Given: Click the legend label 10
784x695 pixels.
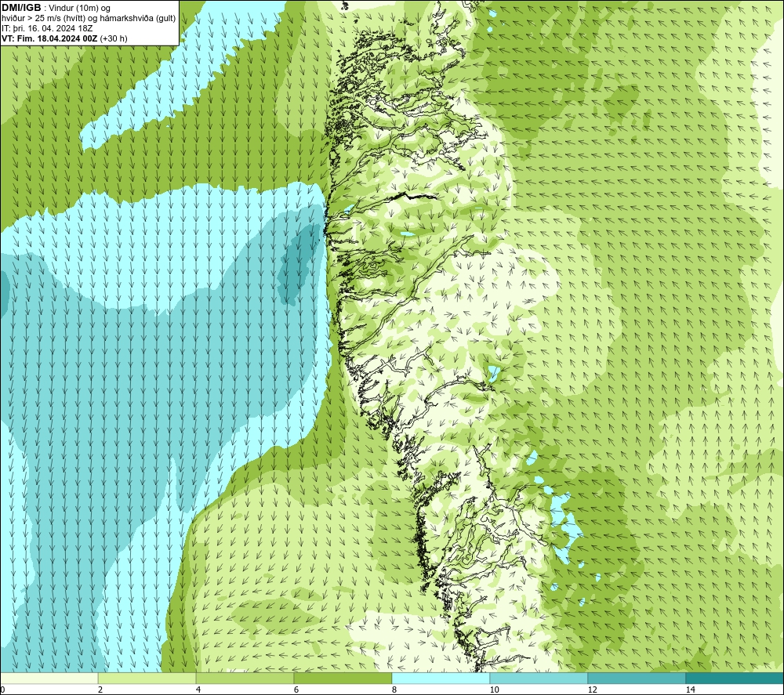Looking at the screenshot, I should click(x=494, y=690).
